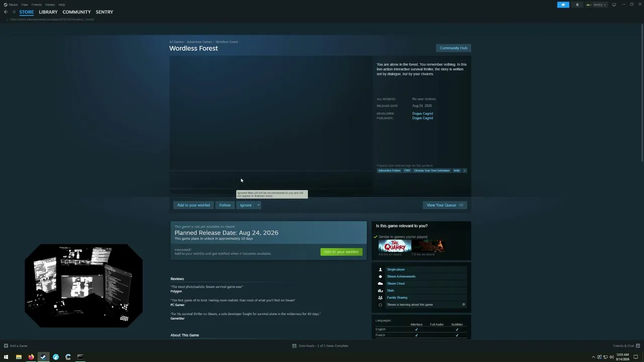Image resolution: width=644 pixels, height=362 pixels.
Task: Click the "Planned Release Date: Aug 24, 2026" text
Action: (x=226, y=233)
